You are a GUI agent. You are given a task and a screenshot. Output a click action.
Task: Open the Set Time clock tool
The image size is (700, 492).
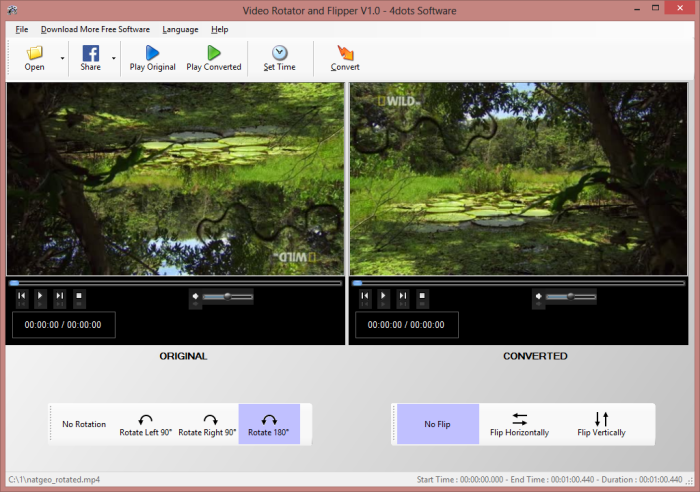click(279, 53)
